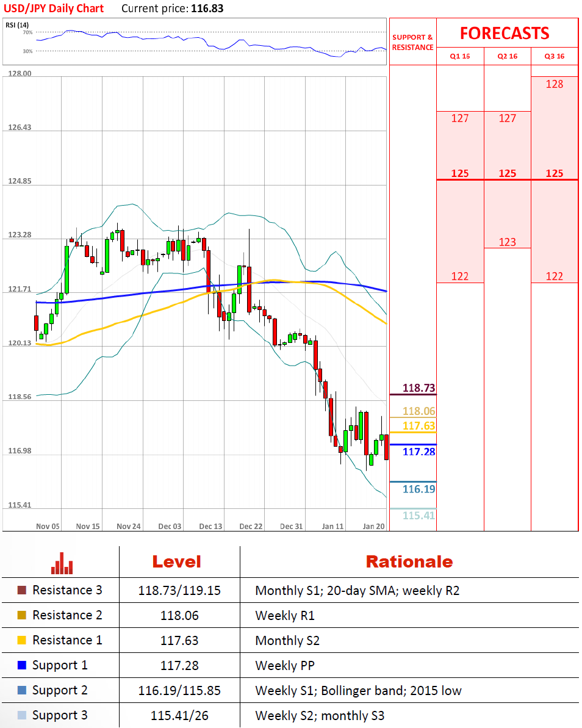The image size is (582, 728).
Task: Select the Q3 16 forecast column header
Action: 555,56
